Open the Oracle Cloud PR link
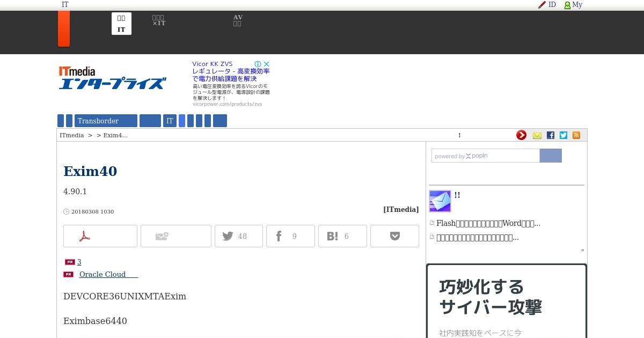 tap(109, 274)
